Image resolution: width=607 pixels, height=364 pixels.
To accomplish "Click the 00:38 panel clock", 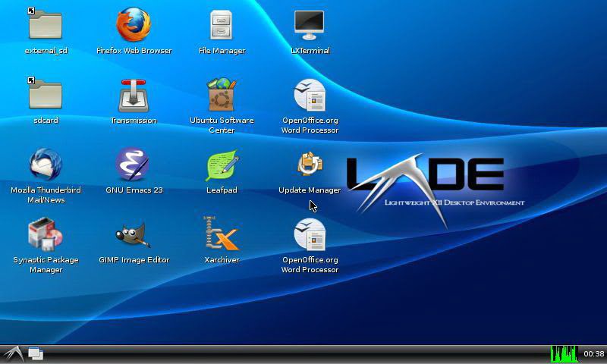I will tap(594, 354).
